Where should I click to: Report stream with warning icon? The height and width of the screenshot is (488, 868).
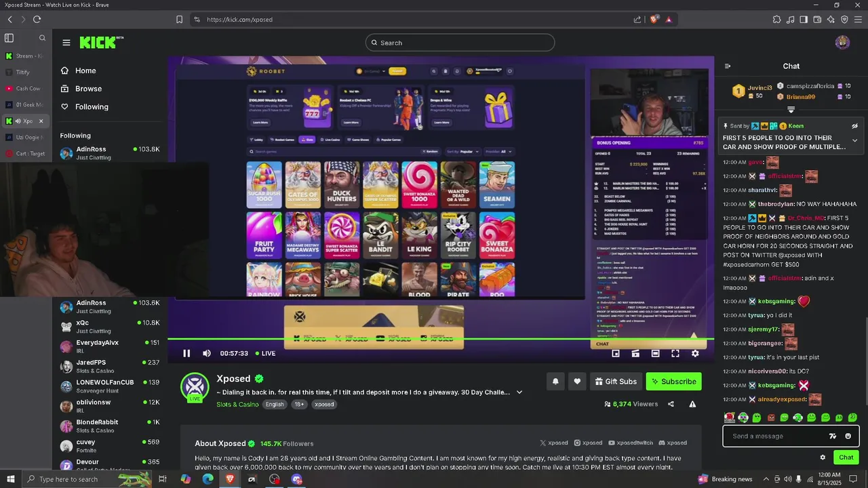pos(692,404)
